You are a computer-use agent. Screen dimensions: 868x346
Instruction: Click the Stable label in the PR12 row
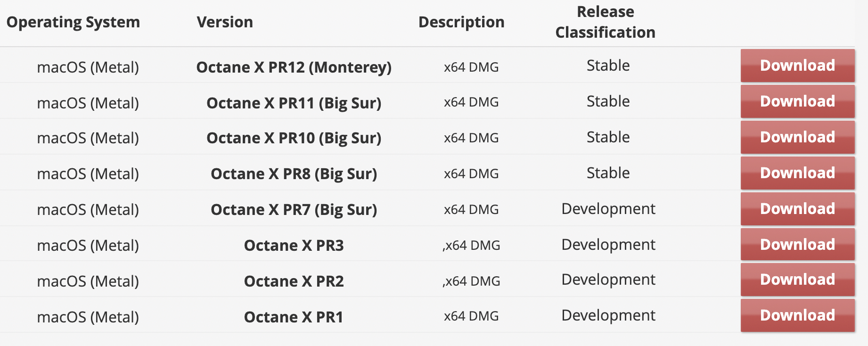[608, 66]
